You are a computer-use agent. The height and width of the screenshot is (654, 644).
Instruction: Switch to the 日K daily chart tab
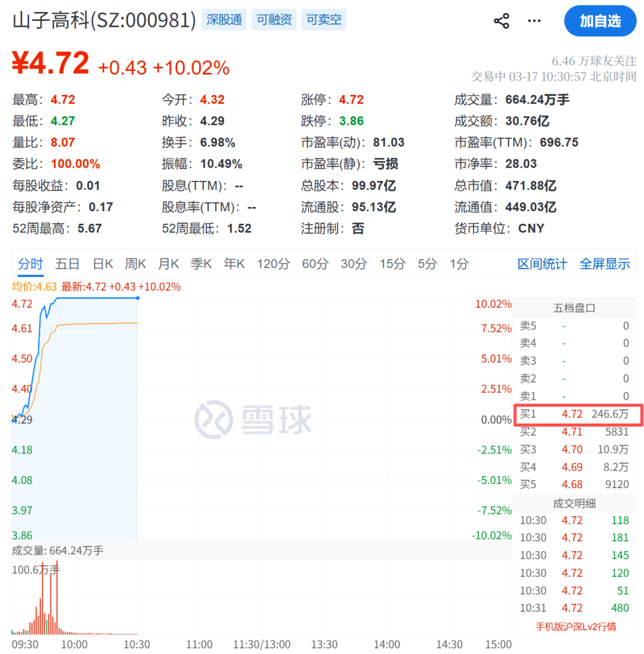101,264
